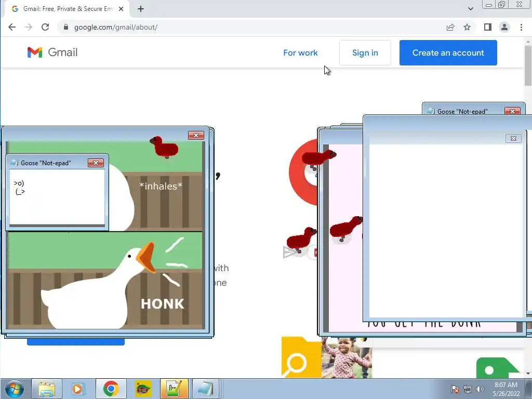Bookmark this page with the star icon
Image resolution: width=532 pixels, height=399 pixels.
point(467,27)
